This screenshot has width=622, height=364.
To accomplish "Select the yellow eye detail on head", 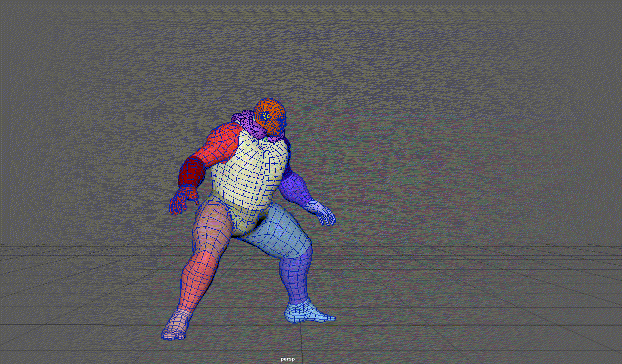I will (265, 115).
